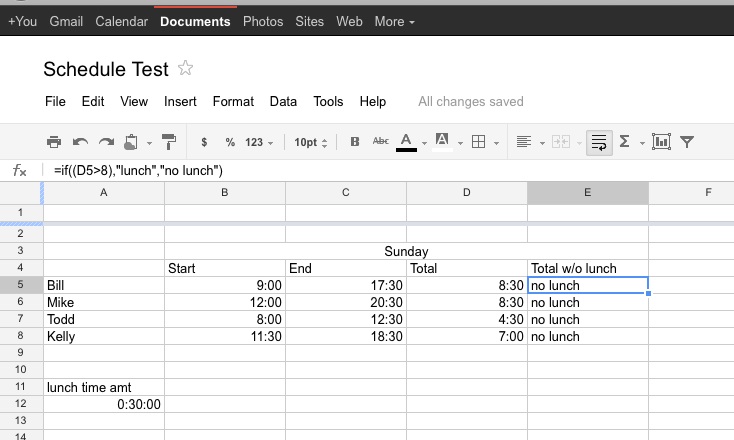Image resolution: width=734 pixels, height=440 pixels.
Task: Insert a chart using chart icon
Action: coord(660,143)
